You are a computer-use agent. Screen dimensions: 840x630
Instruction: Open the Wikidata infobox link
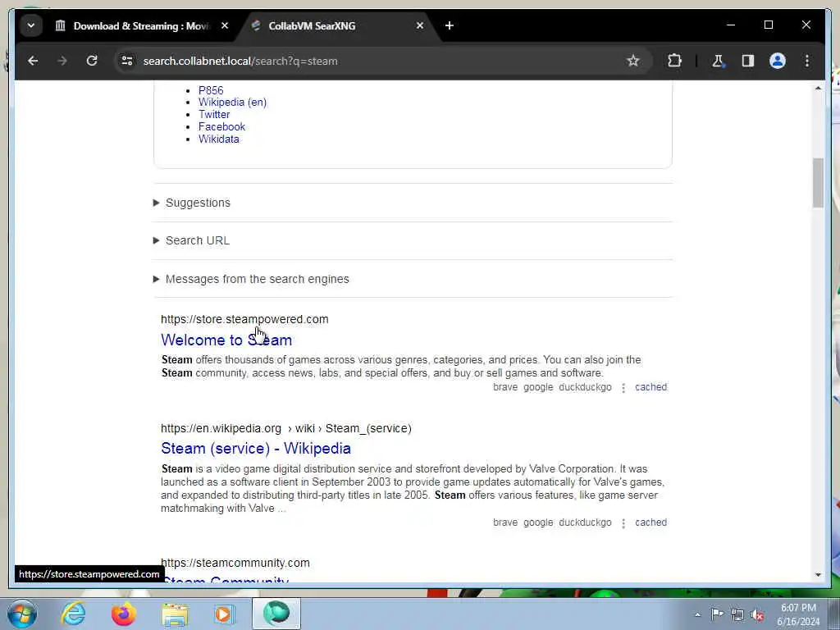(218, 139)
